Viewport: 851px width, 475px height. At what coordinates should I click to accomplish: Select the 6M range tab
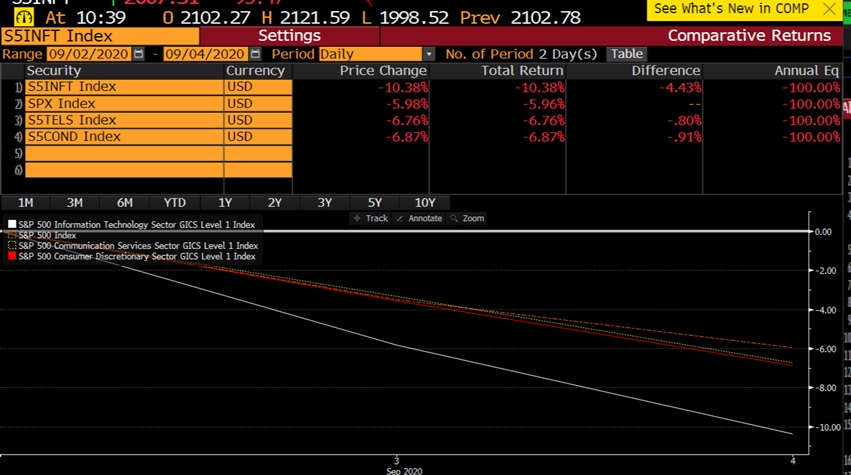point(125,203)
